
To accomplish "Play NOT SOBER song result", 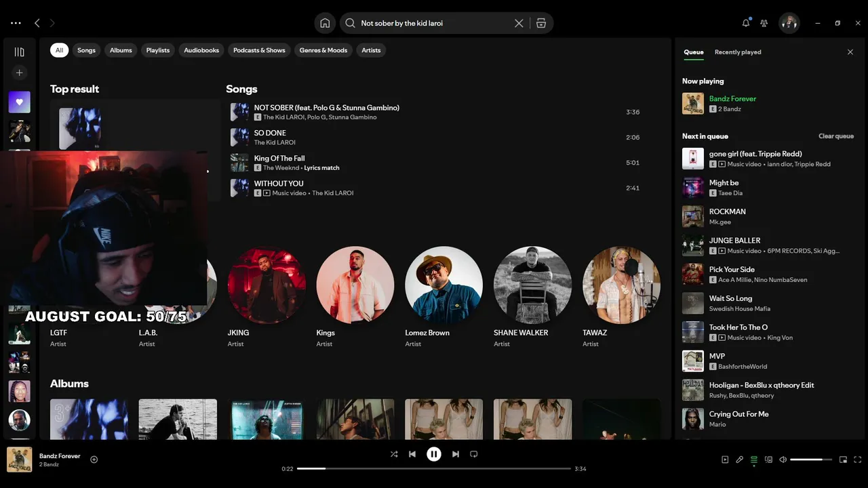I will click(x=436, y=112).
